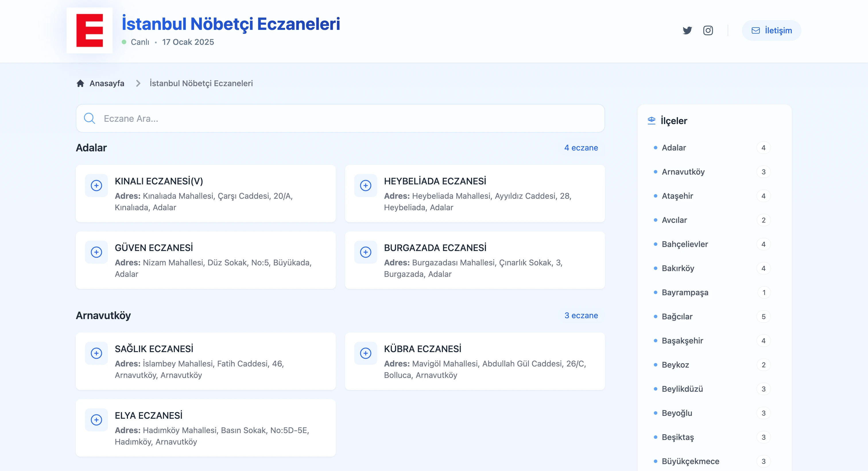Go to Anasayfa breadcrumb link
Viewport: 868px width, 471px height.
(x=107, y=83)
